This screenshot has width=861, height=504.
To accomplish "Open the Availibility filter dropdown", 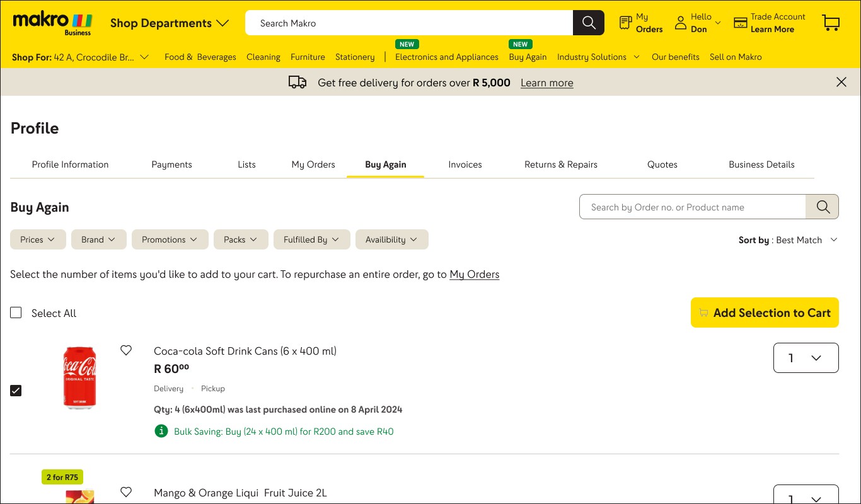I will 392,239.
